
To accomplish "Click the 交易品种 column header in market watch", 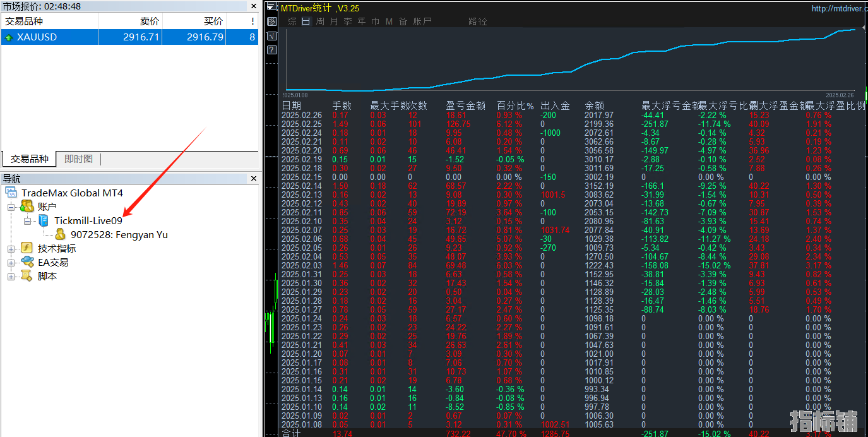I will tap(49, 21).
